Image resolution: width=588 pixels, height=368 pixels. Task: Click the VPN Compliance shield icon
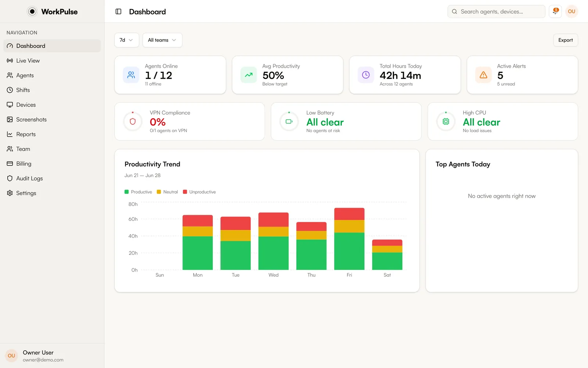pos(133,121)
